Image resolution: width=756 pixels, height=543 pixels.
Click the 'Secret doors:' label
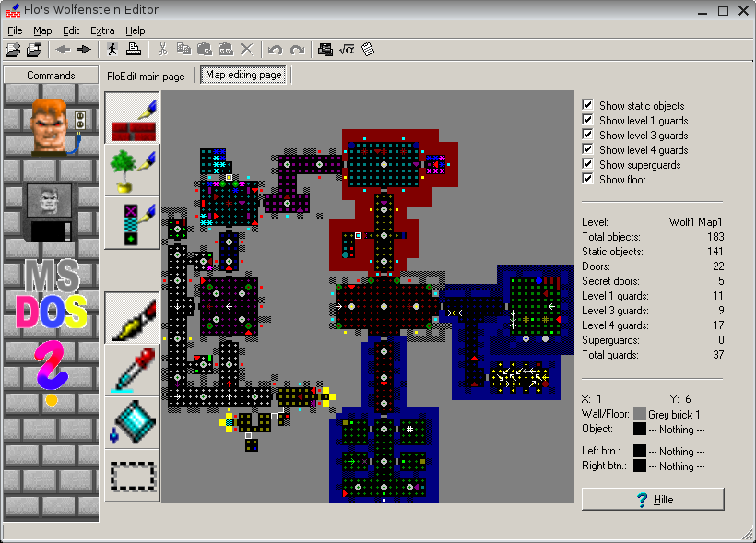(x=610, y=280)
